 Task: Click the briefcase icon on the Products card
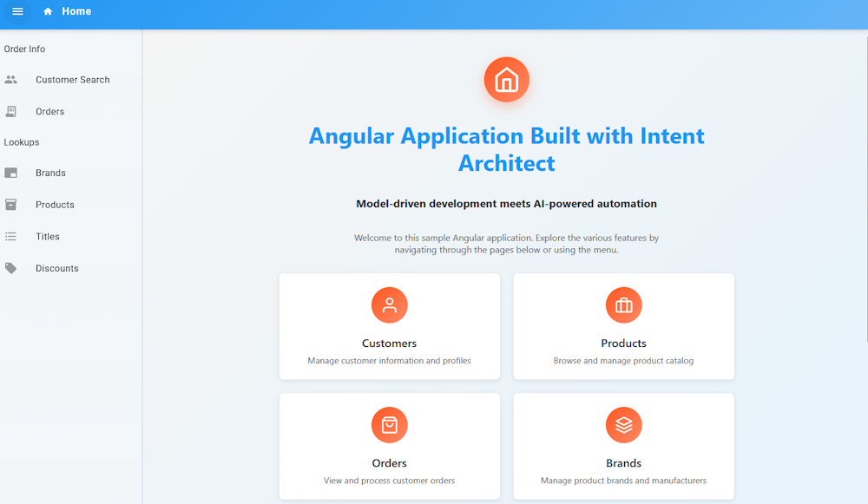[x=623, y=304]
